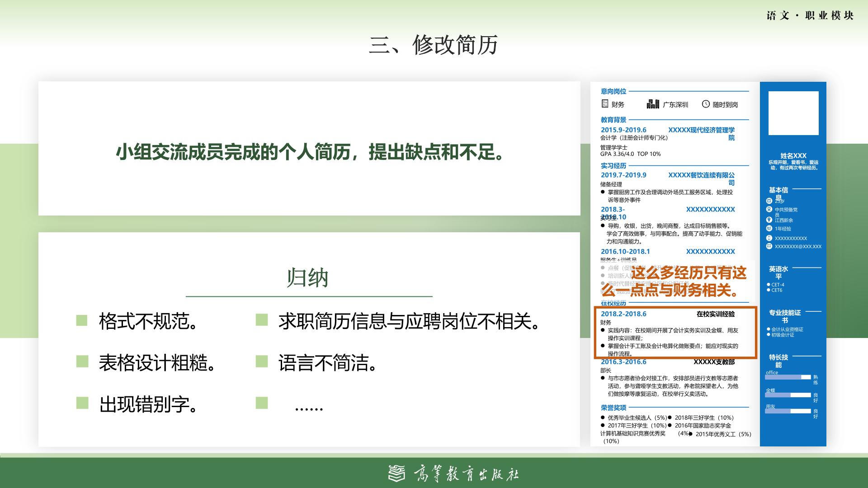Click XXXXX餐饮连续有限公司 company name

(702, 179)
